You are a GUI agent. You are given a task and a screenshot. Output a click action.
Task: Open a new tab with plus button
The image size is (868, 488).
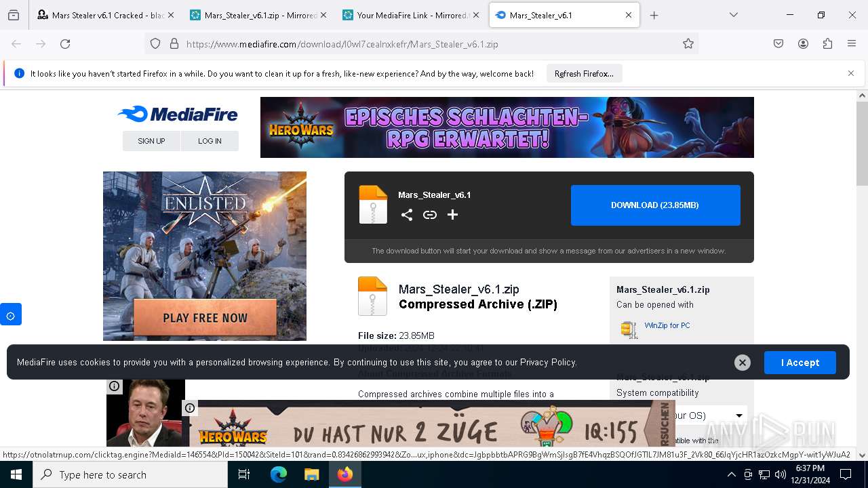point(654,15)
